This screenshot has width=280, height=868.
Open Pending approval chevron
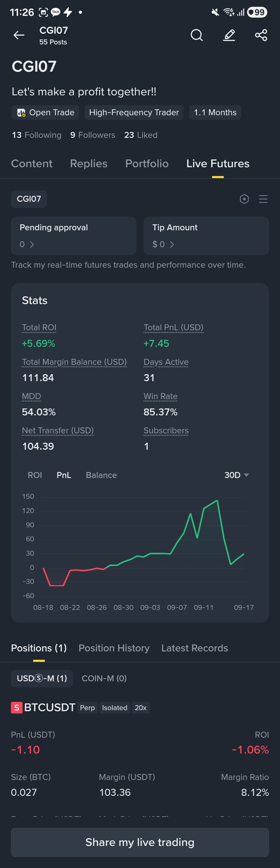32,244
